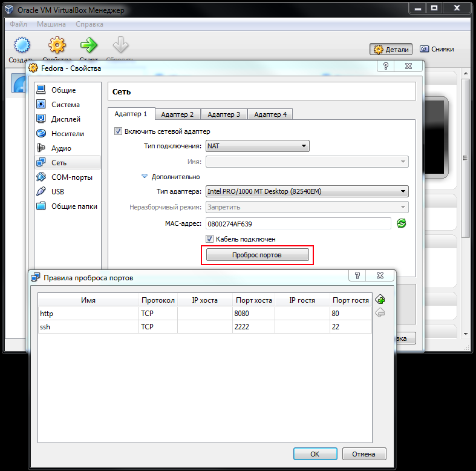Click guest port 22 cell
This screenshot has width=476, height=471.
[351, 327]
